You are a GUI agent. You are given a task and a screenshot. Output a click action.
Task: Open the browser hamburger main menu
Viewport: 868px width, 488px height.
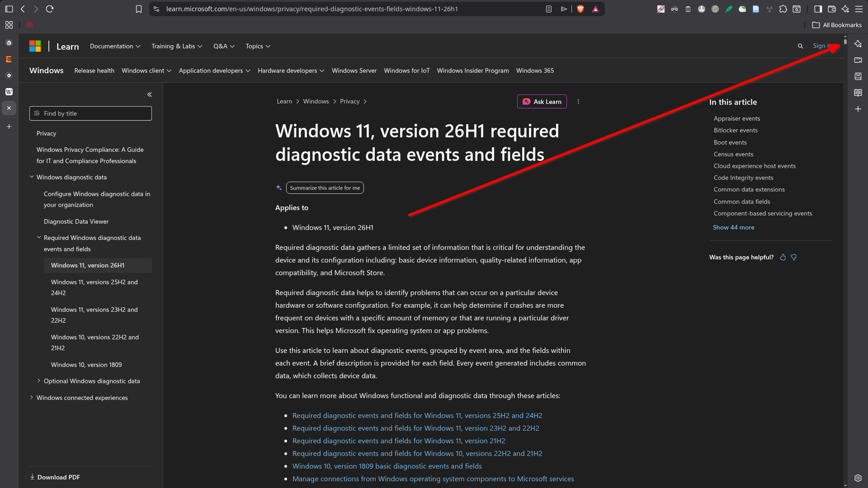click(x=859, y=9)
